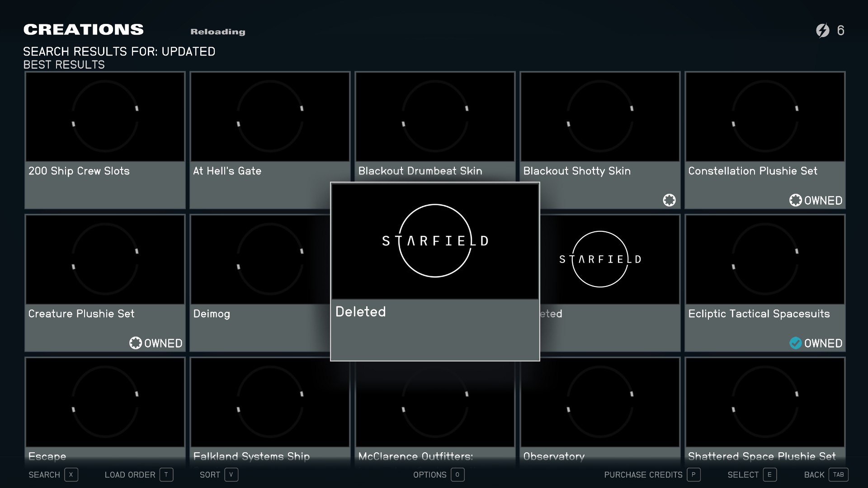The height and width of the screenshot is (488, 868).
Task: Click Creations badge icon on Blackout Shotty Skin
Action: [x=669, y=200]
